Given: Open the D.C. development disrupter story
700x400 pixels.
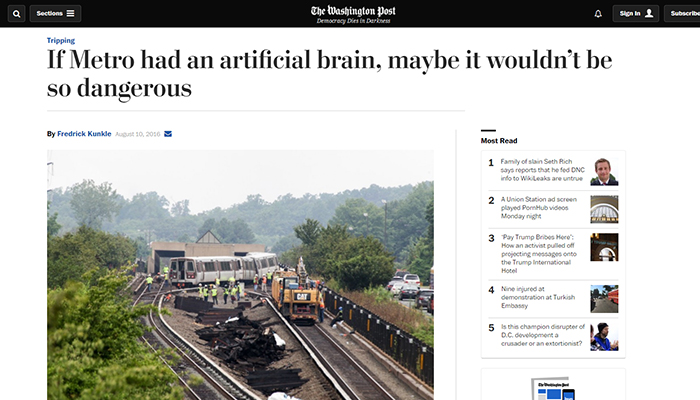Looking at the screenshot, I should point(541,336).
